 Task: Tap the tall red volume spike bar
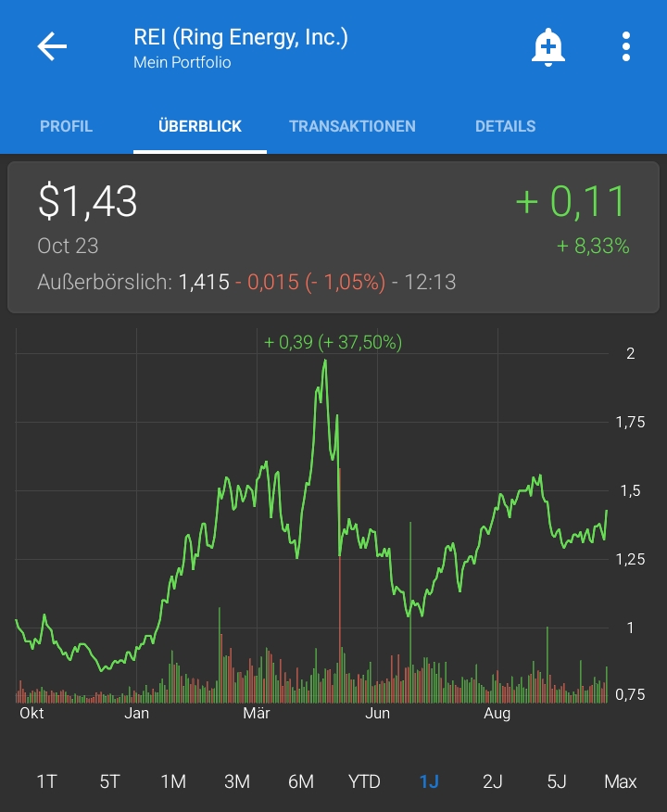340,585
